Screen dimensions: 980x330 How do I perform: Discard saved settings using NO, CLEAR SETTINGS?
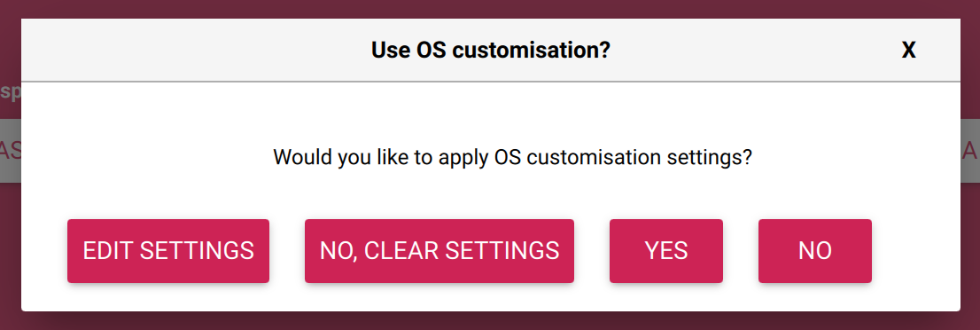[439, 250]
